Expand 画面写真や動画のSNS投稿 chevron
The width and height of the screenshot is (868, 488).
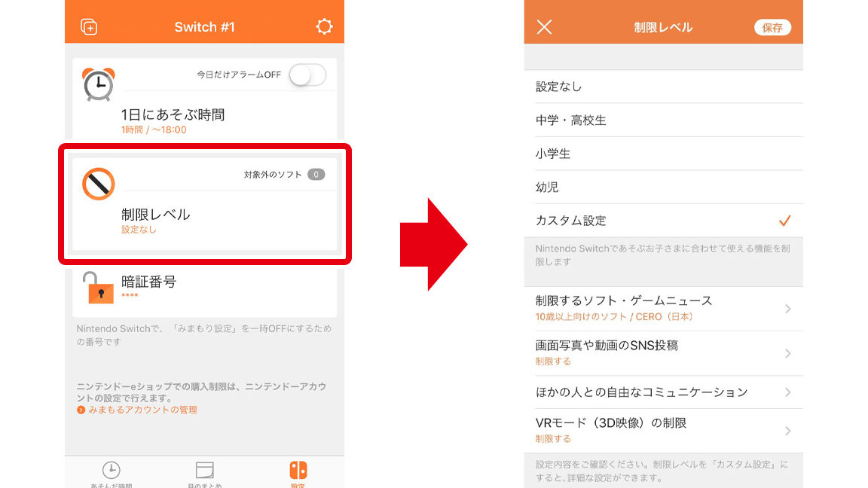tap(787, 353)
